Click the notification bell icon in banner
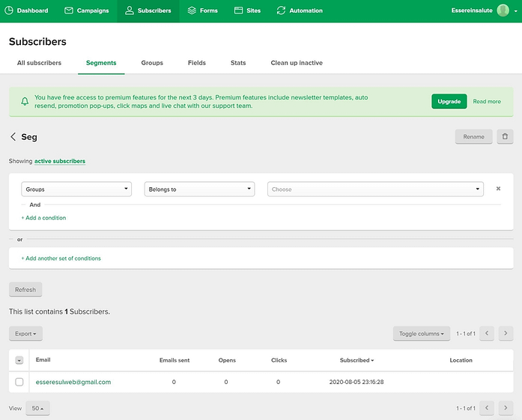 pyautogui.click(x=25, y=101)
